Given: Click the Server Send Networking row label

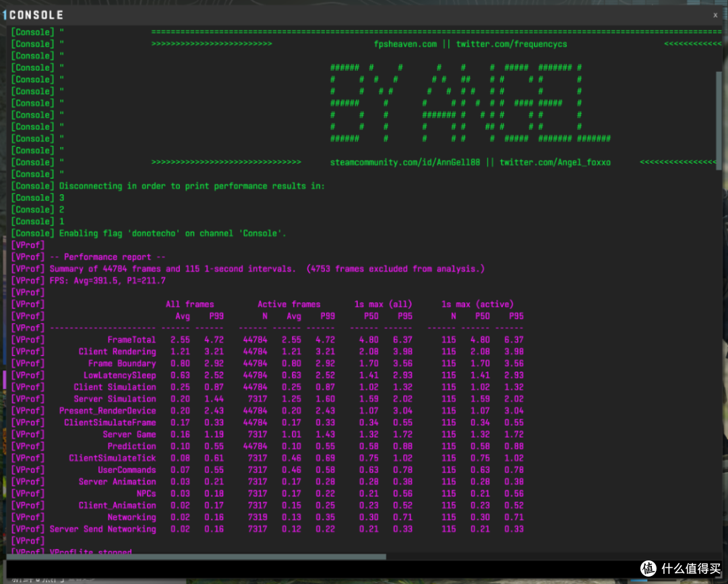Looking at the screenshot, I should [102, 529].
